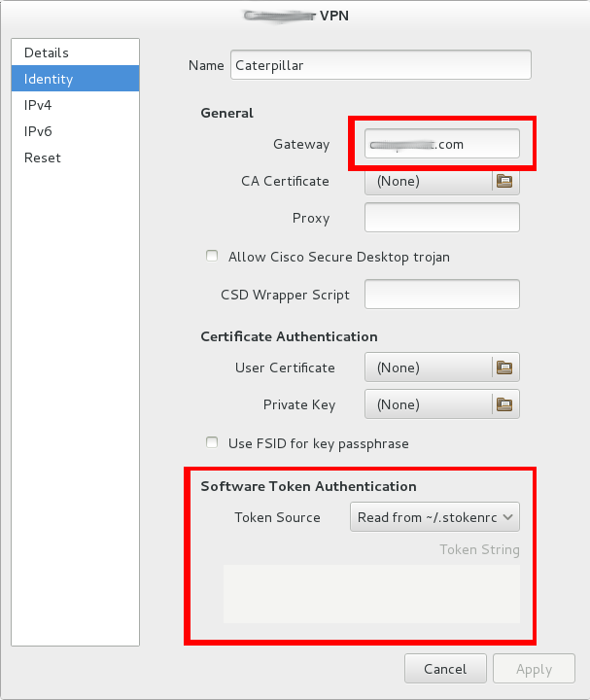Focus the CSD Wrapper Script field

pyautogui.click(x=442, y=295)
